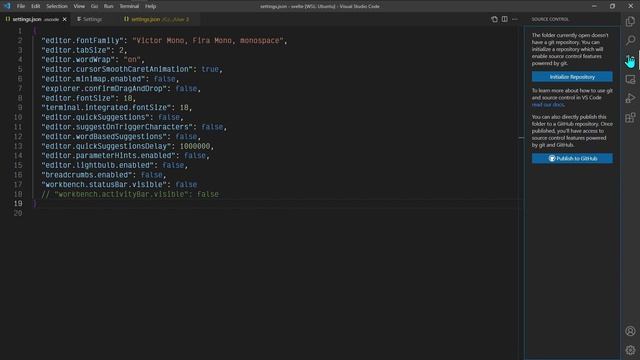Open the Accounts menu icon

(630, 331)
